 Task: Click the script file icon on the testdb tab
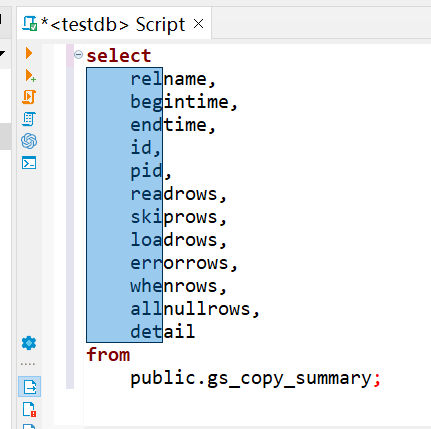coord(30,24)
